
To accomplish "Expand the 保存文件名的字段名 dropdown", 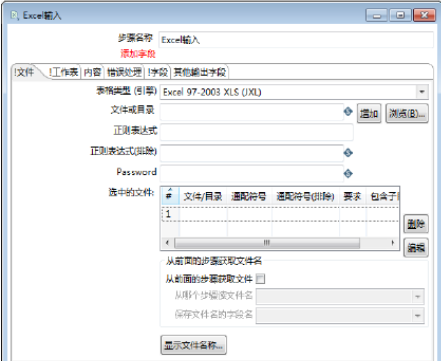I will pyautogui.click(x=418, y=315).
